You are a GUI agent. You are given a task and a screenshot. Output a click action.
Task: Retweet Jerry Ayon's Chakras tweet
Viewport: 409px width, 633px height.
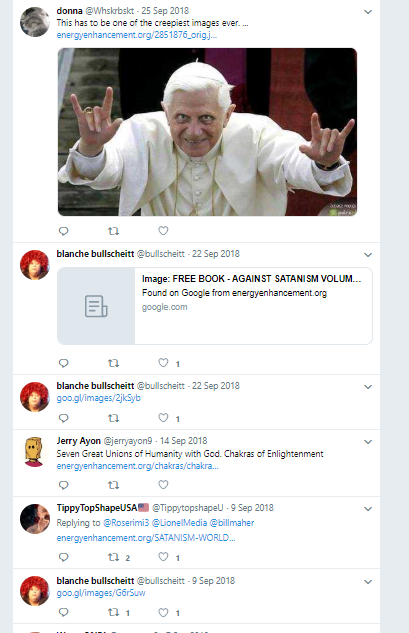[x=113, y=485]
